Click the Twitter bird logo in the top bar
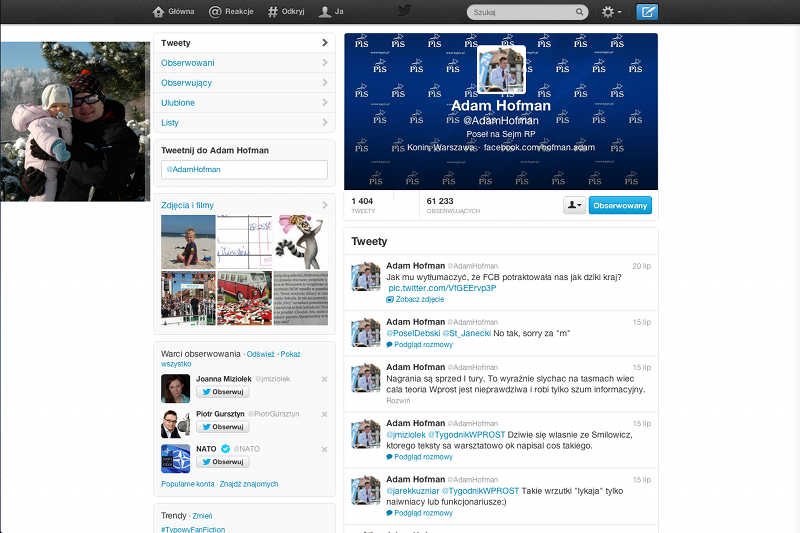800x533 pixels. coord(404,10)
